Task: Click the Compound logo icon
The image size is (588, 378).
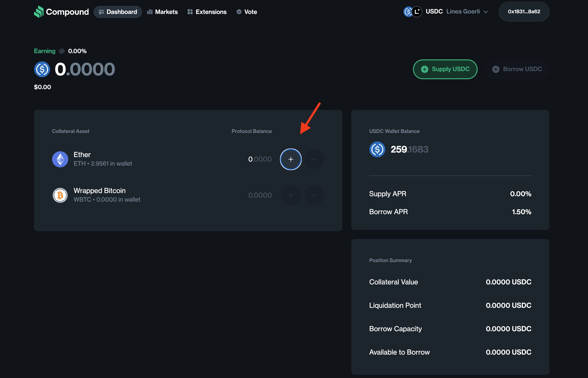Action: 39,12
